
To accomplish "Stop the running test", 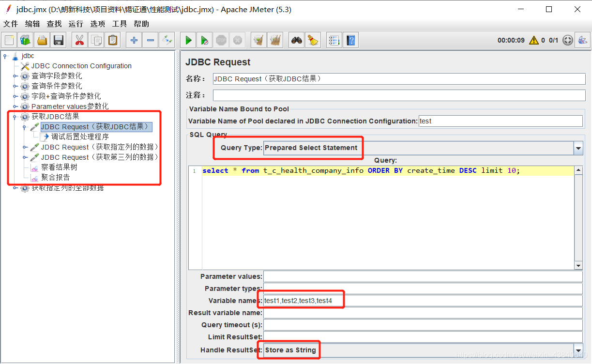I will pyautogui.click(x=221, y=40).
